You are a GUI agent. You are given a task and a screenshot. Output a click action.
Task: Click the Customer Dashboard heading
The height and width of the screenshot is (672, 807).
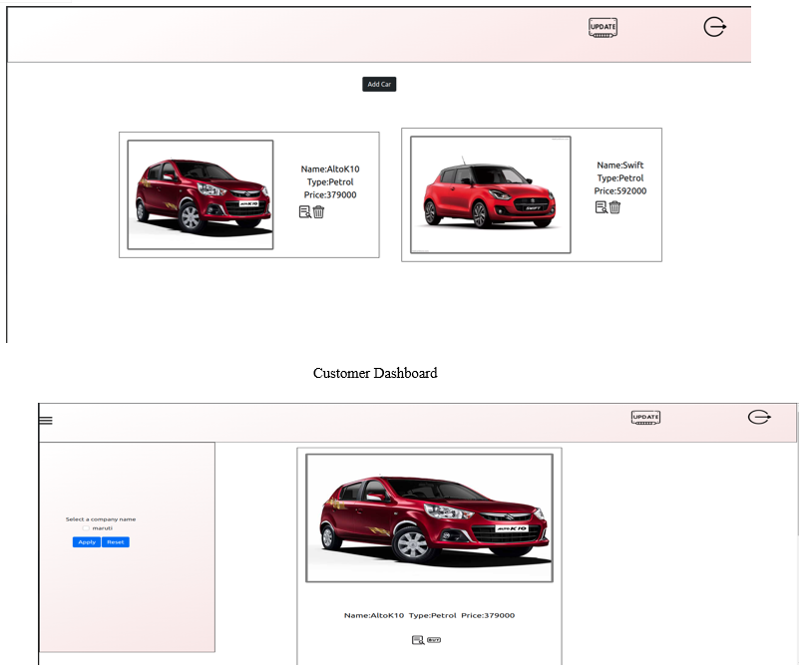coord(375,373)
